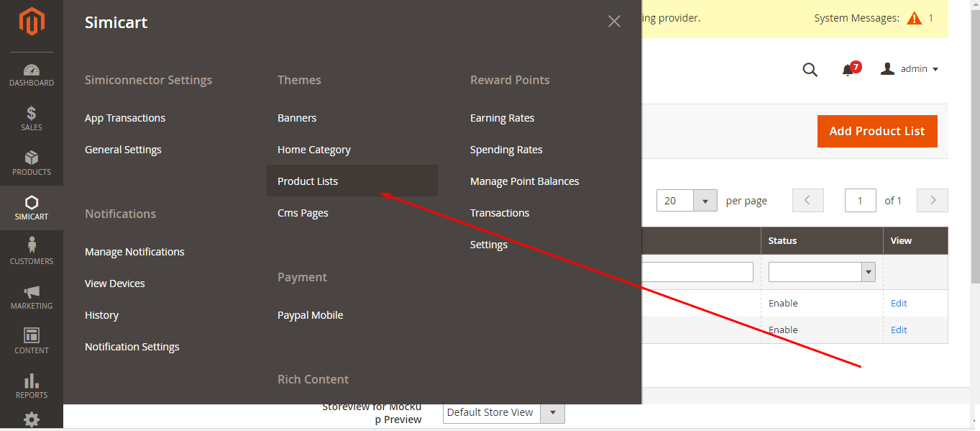
Task: Click the search magnifier icon
Action: pyautogui.click(x=810, y=70)
